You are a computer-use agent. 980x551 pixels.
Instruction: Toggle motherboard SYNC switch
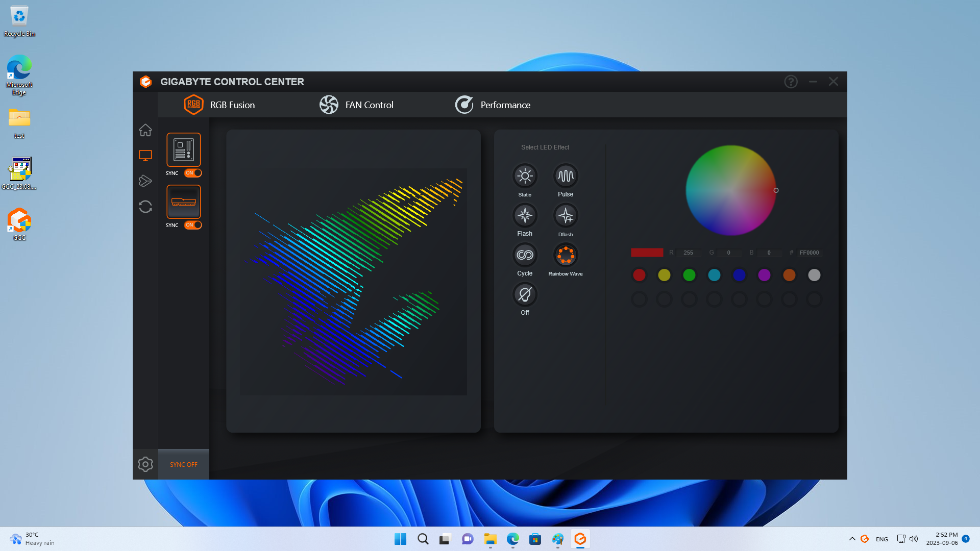coord(193,173)
